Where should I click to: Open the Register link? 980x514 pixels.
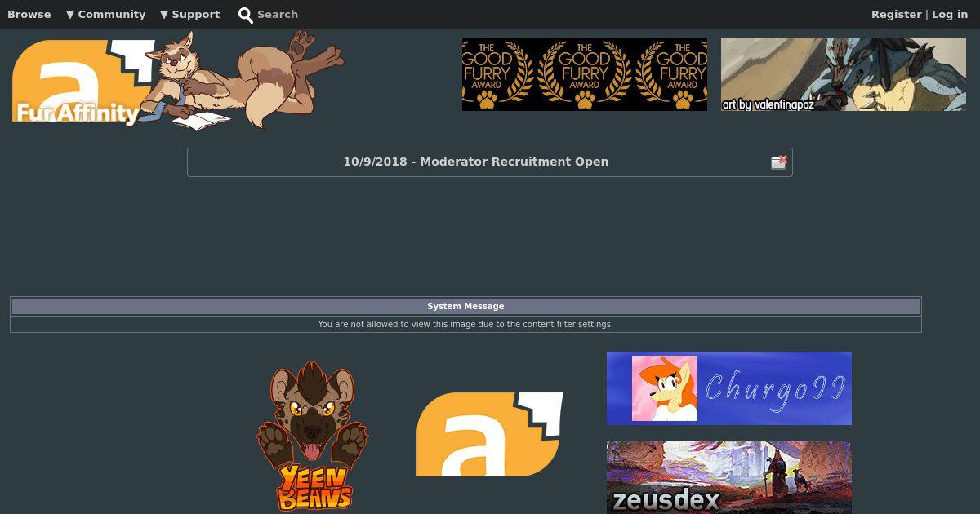pos(896,14)
